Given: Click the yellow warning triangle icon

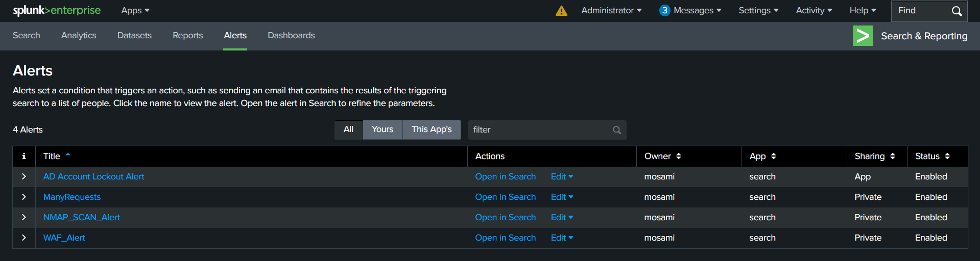Looking at the screenshot, I should pyautogui.click(x=561, y=11).
